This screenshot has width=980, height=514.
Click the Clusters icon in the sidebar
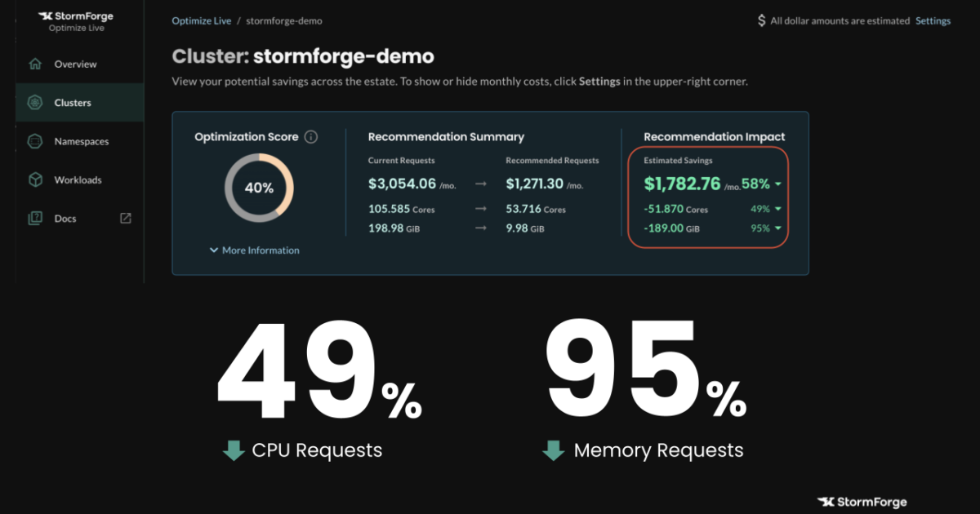click(35, 102)
